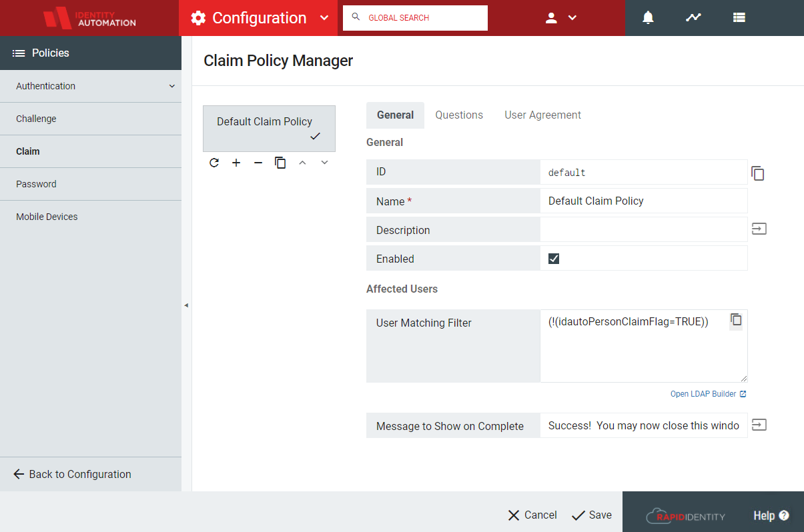Remove the selected claim policy
This screenshot has height=532, width=804.
(258, 163)
